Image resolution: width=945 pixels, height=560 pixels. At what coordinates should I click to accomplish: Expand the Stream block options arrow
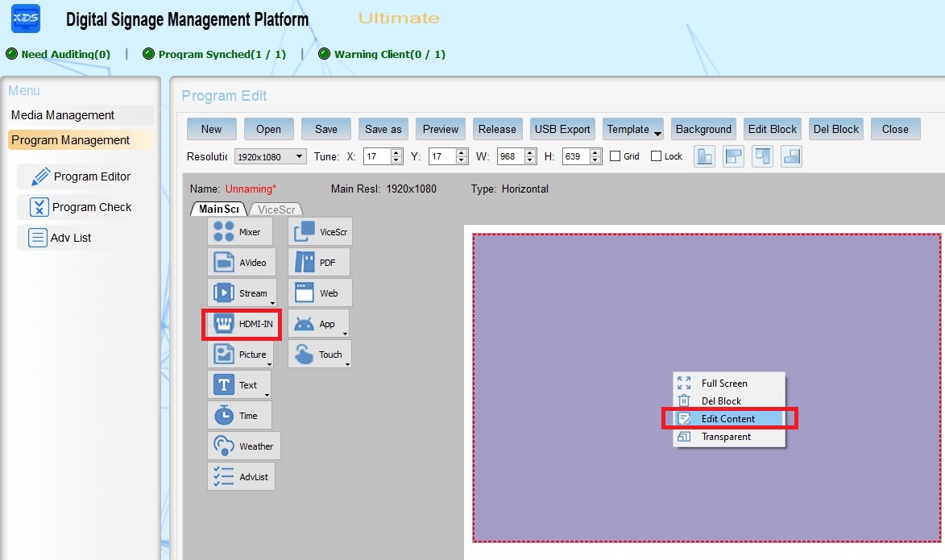272,303
